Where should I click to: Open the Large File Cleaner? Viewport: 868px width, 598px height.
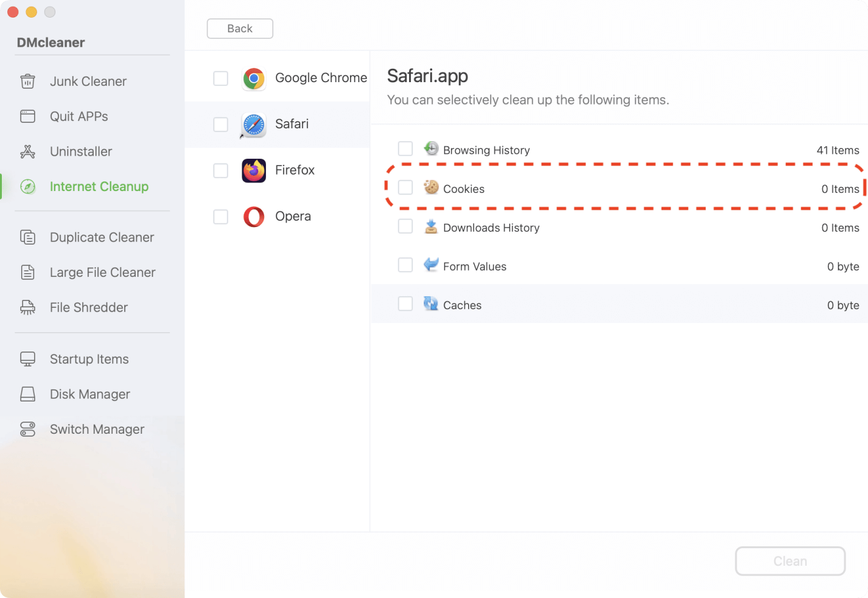pyautogui.click(x=102, y=273)
